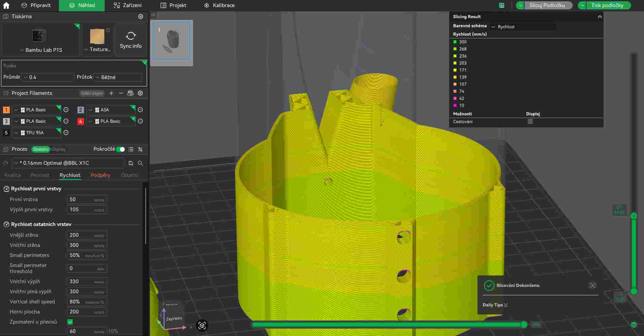Image resolution: width=644 pixels, height=336 pixels.
Task: Save the process preset with disk icon
Action: point(131,163)
